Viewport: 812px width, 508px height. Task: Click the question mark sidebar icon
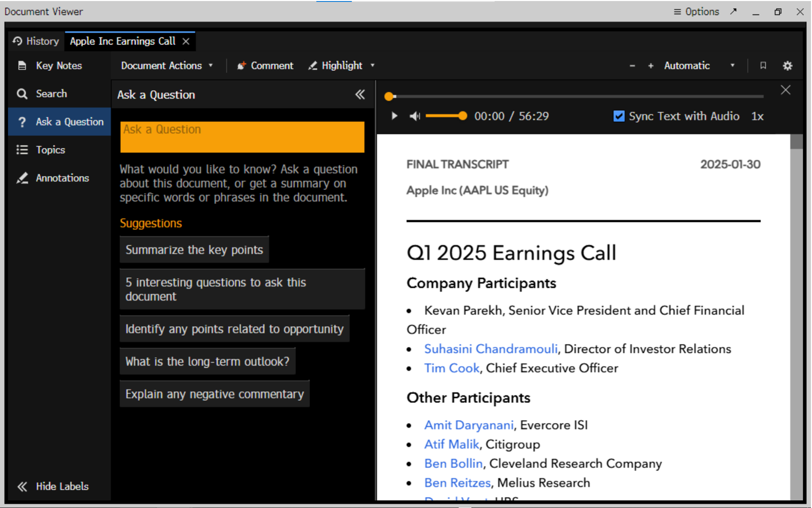coord(22,122)
